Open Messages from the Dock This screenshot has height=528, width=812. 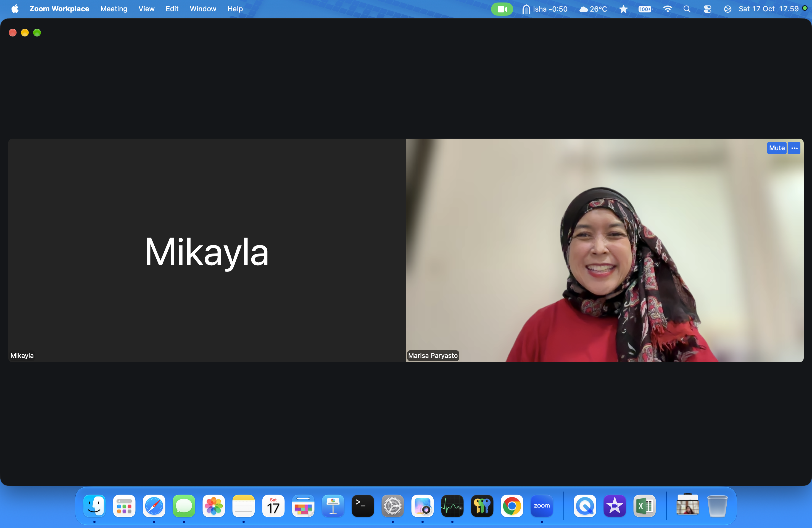point(184,506)
